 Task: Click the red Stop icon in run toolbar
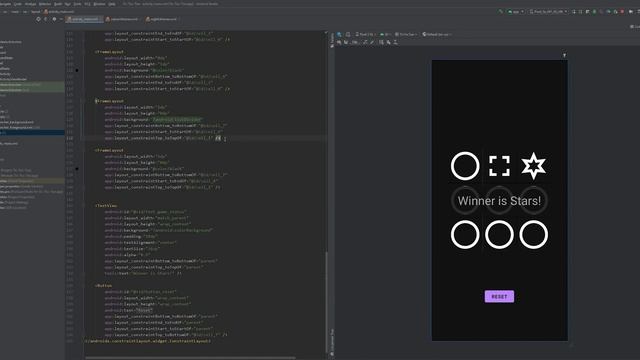tap(622, 11)
